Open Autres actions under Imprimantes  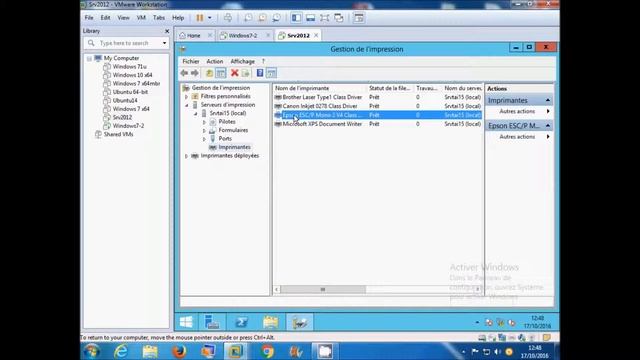[517, 111]
